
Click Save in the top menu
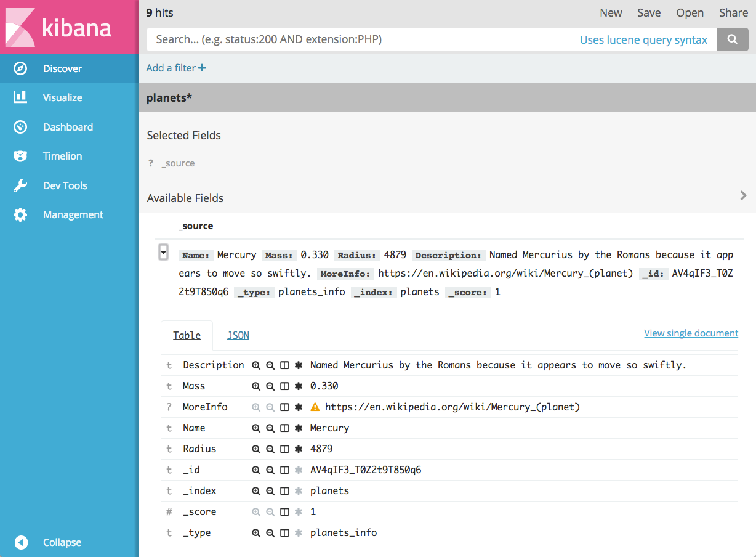pos(649,12)
